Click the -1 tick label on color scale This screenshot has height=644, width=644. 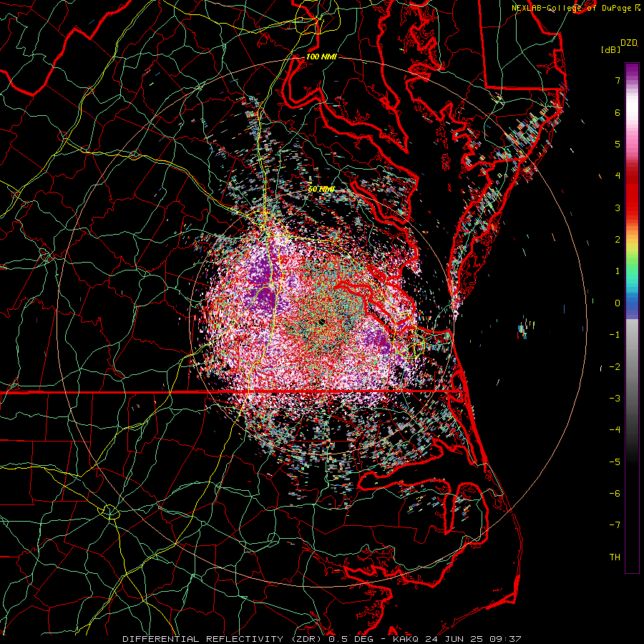click(x=615, y=335)
